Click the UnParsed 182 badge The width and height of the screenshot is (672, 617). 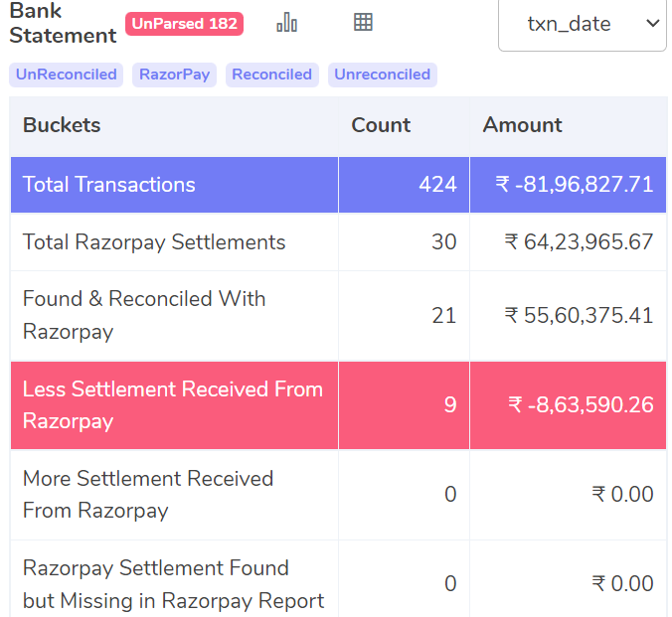point(184,24)
